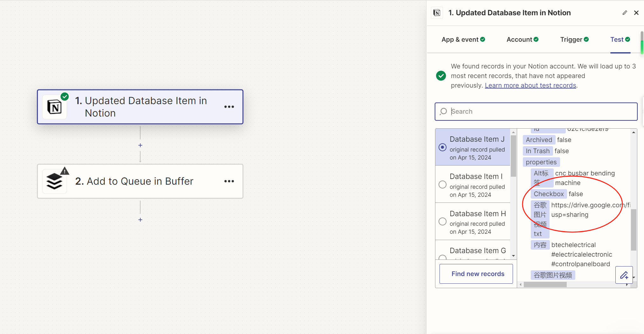Click the Checkbox field label
The height and width of the screenshot is (334, 644).
[549, 194]
